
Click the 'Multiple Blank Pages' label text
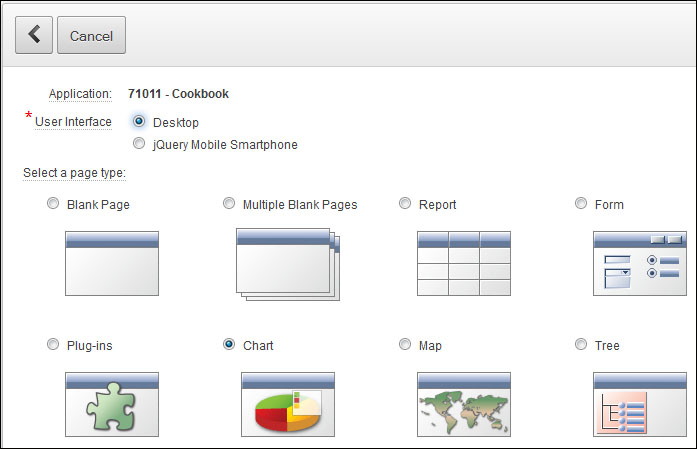point(300,204)
